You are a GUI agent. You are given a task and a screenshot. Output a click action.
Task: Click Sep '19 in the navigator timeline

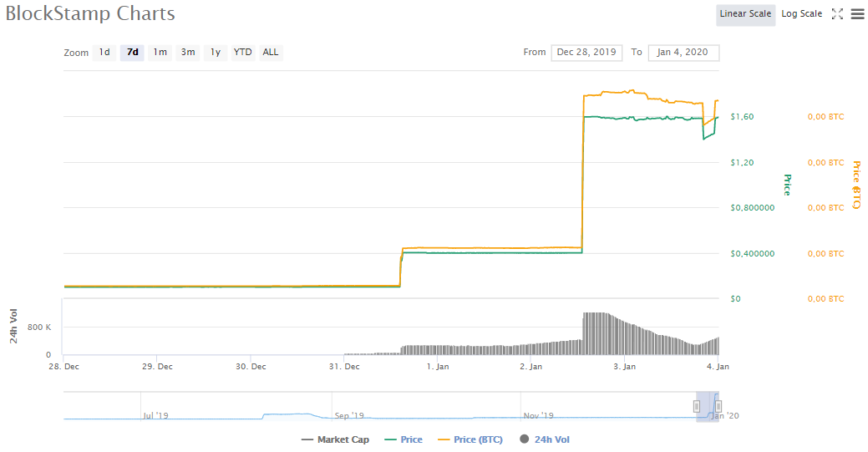pos(349,415)
